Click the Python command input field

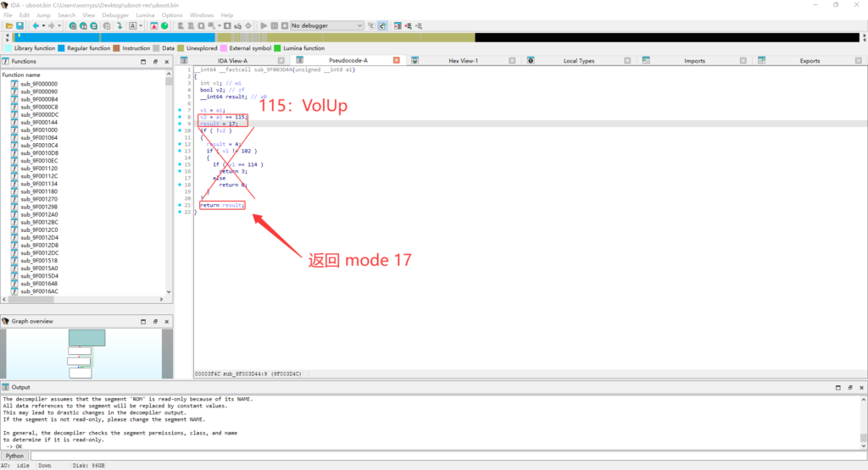coord(448,456)
